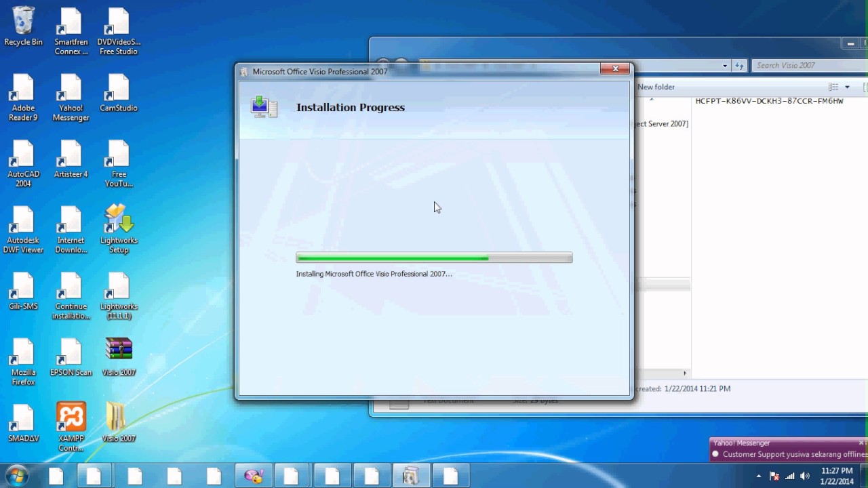Select the Lightworks Setup installer icon
The width and height of the screenshot is (868, 488).
(119, 228)
